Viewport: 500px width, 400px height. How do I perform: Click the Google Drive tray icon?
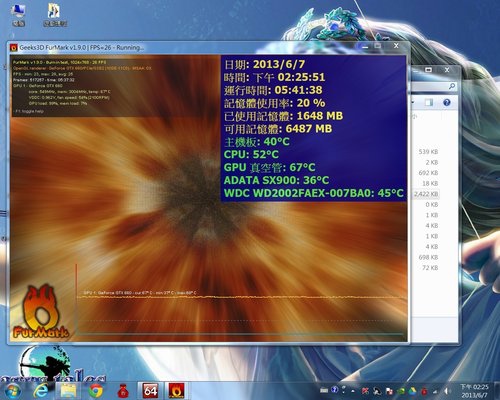click(413, 391)
